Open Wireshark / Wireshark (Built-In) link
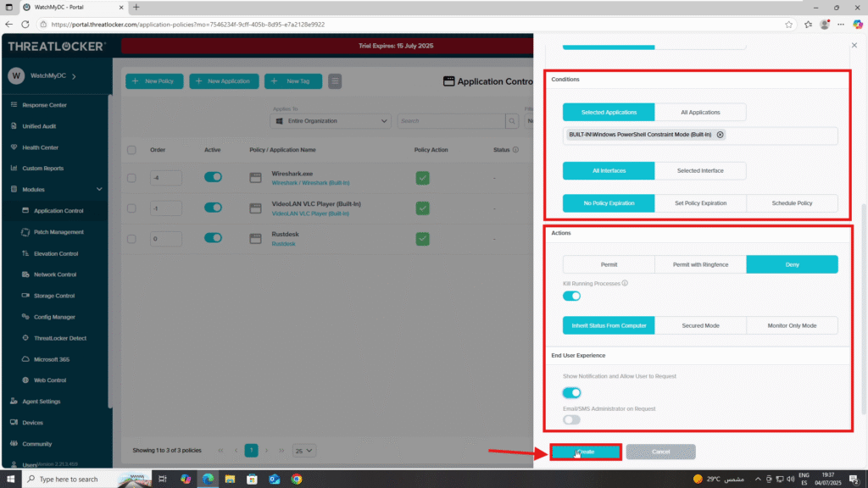Screen dimensions: 868x488 (x=310, y=183)
